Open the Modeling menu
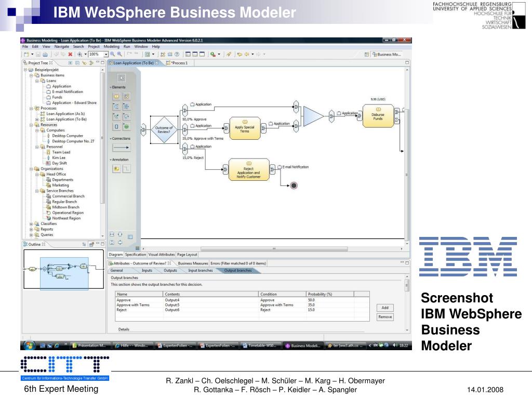Screen dimensions: 532x399 point(112,46)
